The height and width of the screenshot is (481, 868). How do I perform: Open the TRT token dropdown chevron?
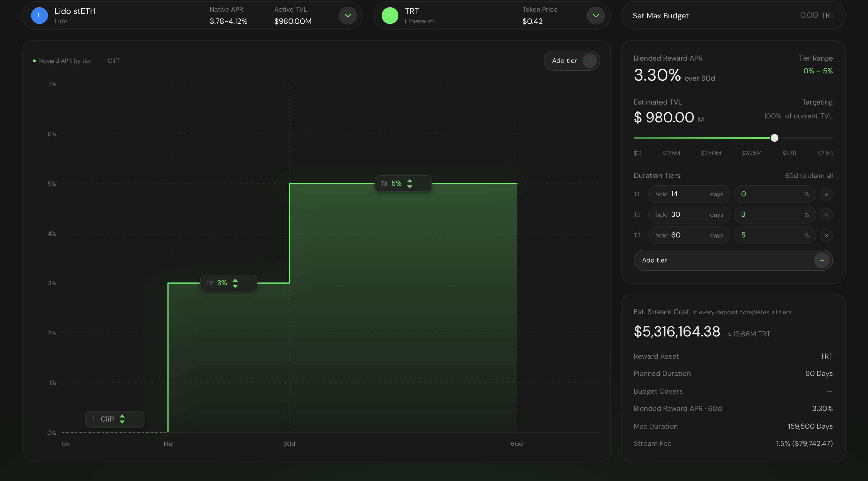[595, 16]
